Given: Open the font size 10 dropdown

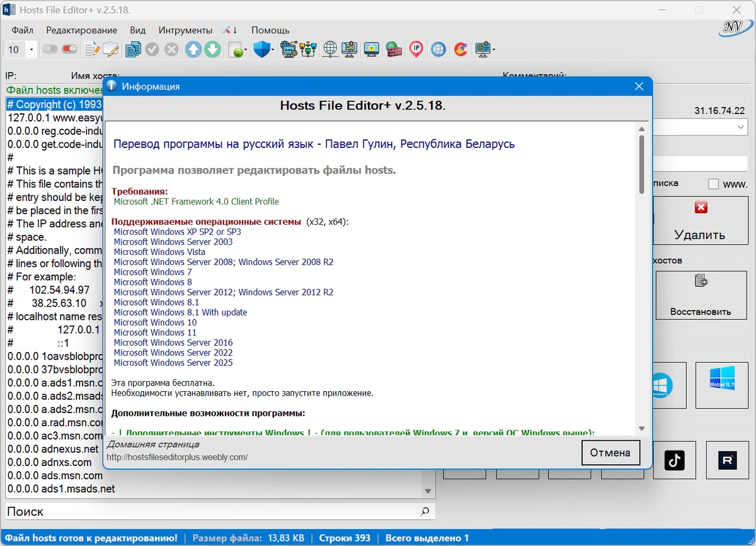Looking at the screenshot, I should (31, 49).
